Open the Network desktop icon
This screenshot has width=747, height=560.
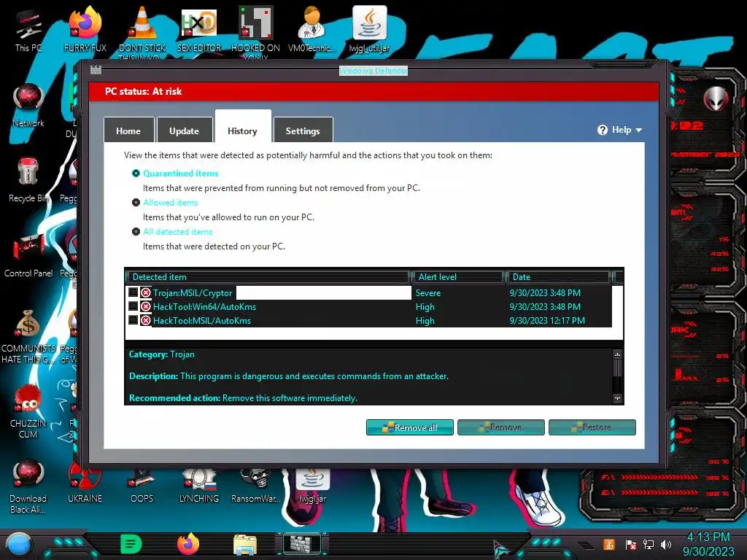(x=28, y=106)
